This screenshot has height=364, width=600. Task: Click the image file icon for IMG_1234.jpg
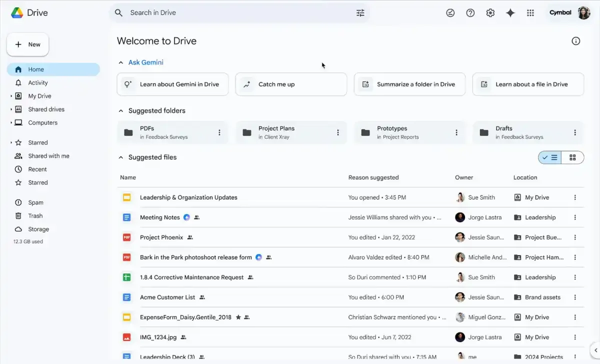pyautogui.click(x=127, y=337)
